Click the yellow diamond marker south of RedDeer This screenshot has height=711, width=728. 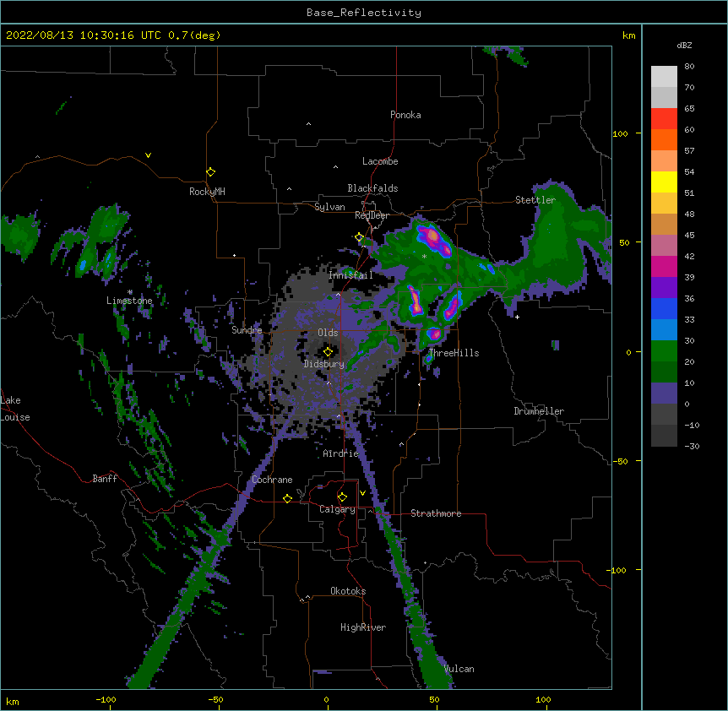point(359,237)
